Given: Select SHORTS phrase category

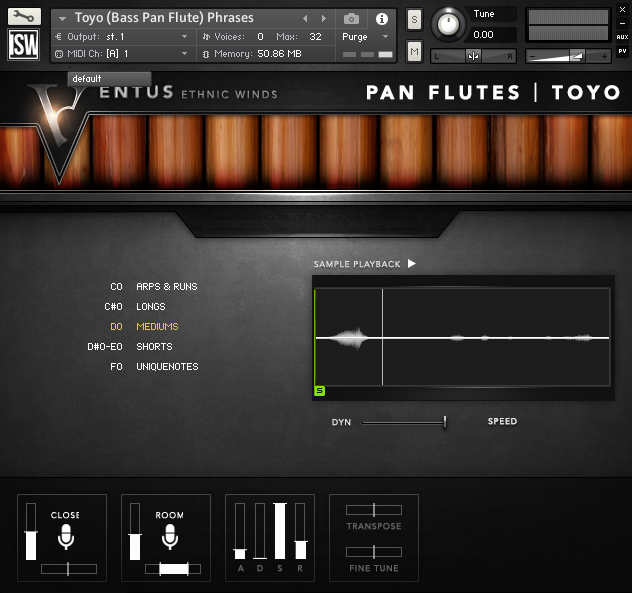Looking at the screenshot, I should click(x=154, y=347).
